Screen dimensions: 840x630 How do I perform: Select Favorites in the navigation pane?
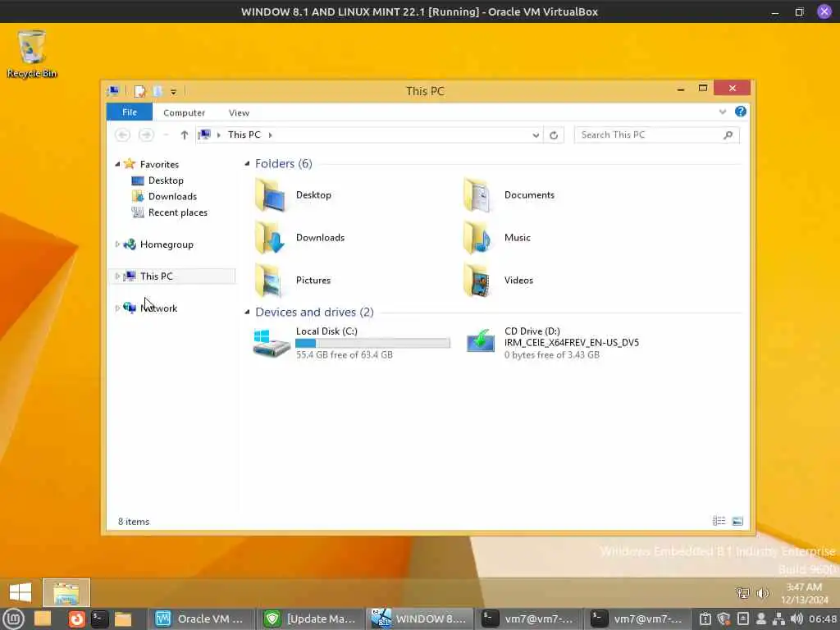(159, 164)
